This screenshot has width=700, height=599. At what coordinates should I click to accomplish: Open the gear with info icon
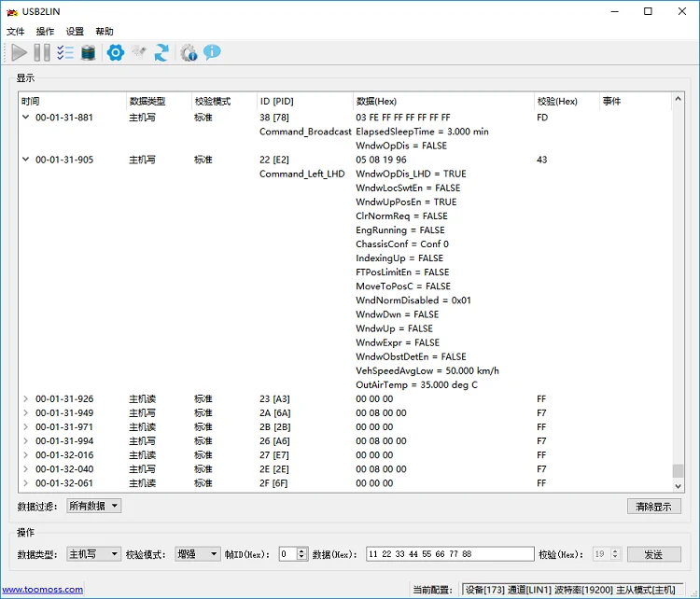tap(189, 52)
